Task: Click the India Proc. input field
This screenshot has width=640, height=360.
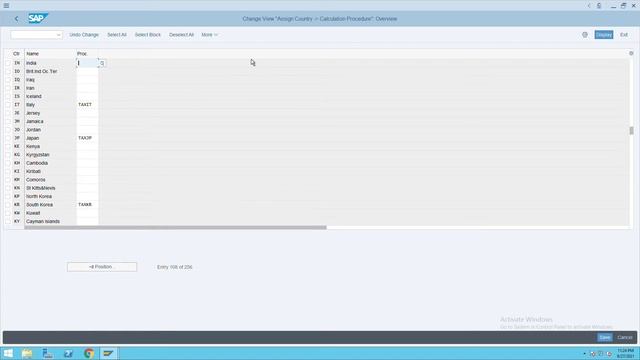Action: 88,63
